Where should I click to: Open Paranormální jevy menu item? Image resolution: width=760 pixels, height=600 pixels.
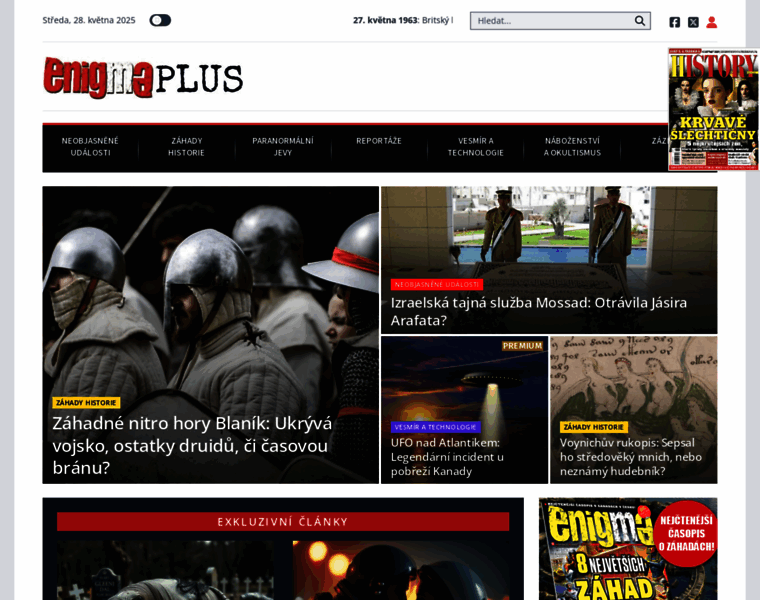click(283, 147)
